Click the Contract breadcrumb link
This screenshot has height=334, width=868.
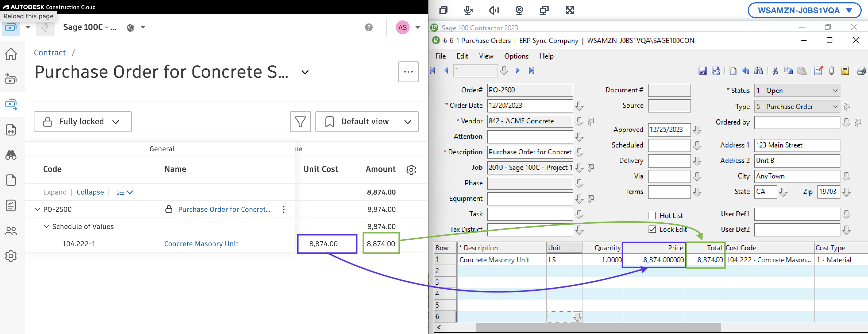pyautogui.click(x=50, y=53)
